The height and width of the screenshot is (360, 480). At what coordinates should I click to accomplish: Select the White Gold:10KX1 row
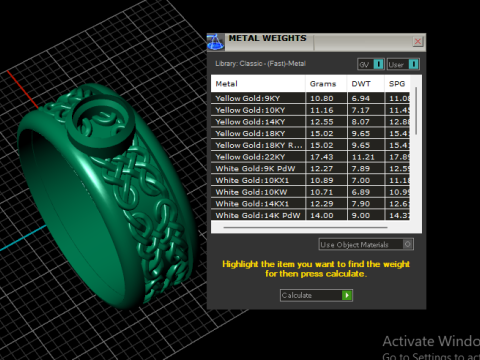[x=310, y=180]
